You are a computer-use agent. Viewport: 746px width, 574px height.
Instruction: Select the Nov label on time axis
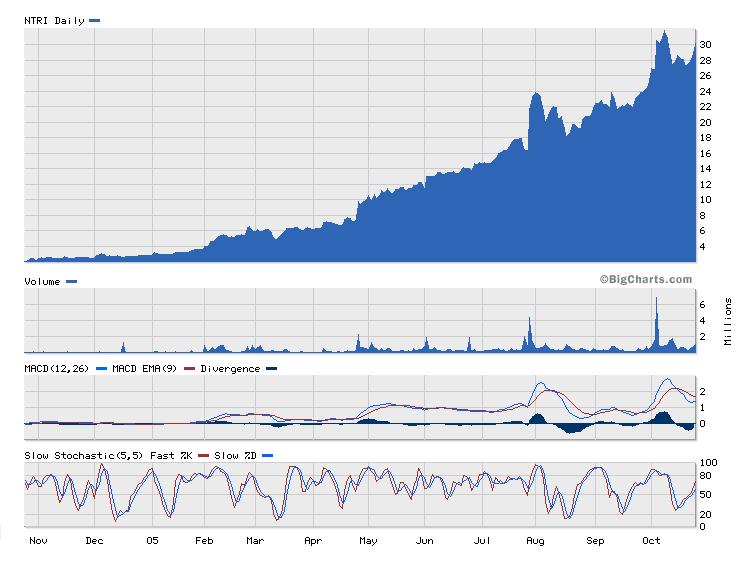click(x=37, y=541)
